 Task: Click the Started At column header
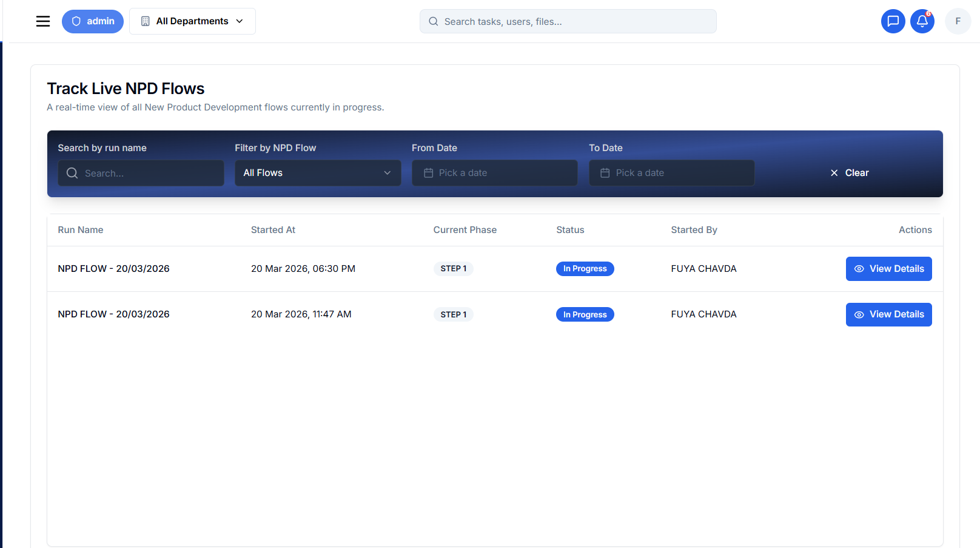[273, 230]
